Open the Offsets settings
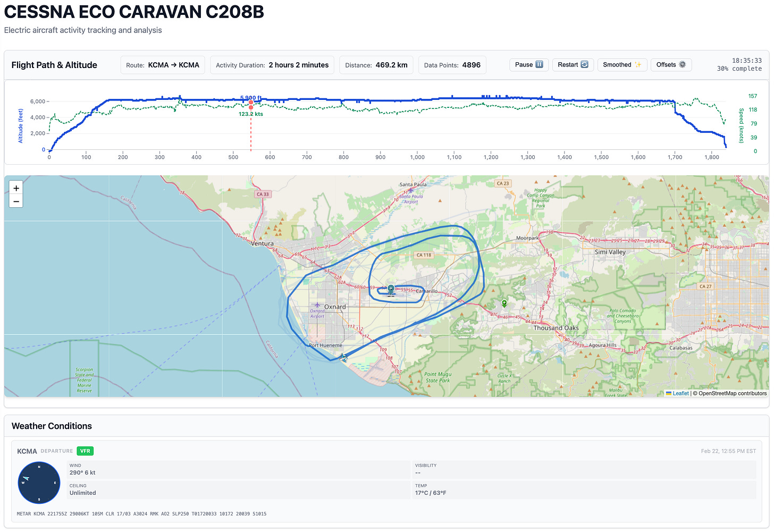This screenshot has width=774, height=532. (x=671, y=65)
